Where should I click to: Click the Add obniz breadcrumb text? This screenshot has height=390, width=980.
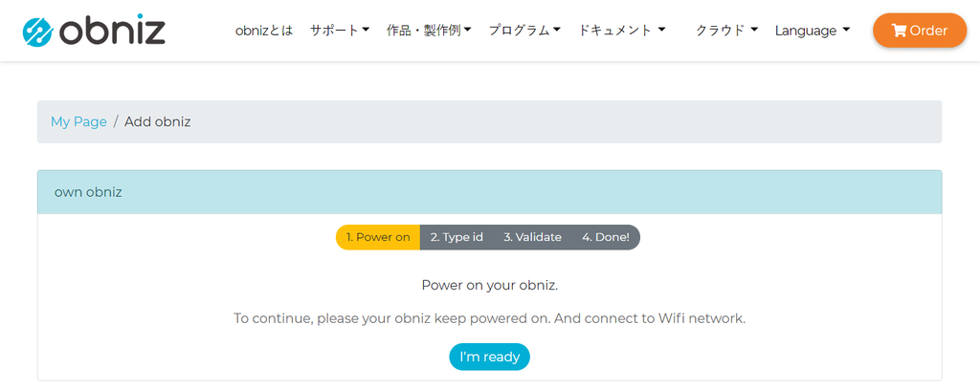[158, 121]
